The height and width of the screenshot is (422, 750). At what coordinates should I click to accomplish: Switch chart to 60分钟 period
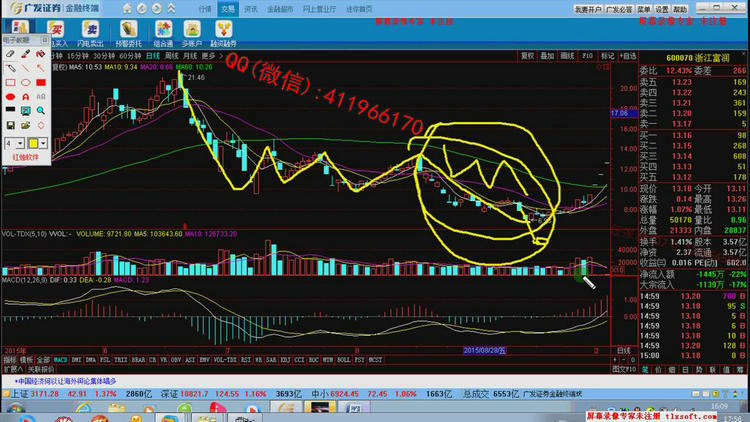tap(130, 56)
